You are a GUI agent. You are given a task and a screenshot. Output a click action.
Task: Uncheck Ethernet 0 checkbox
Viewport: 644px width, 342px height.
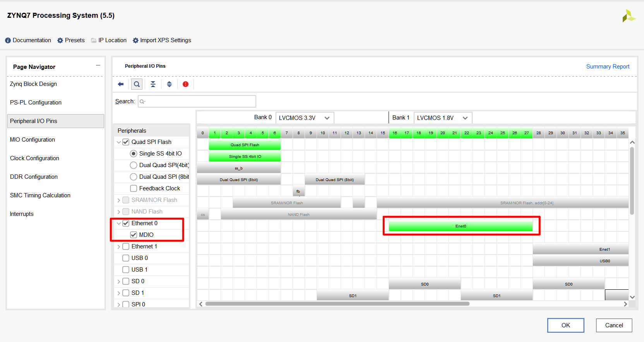click(x=126, y=223)
